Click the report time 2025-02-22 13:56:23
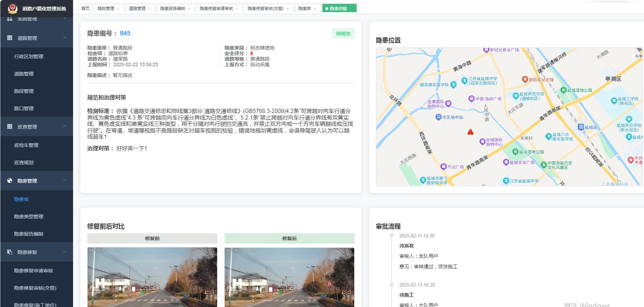 pos(136,64)
